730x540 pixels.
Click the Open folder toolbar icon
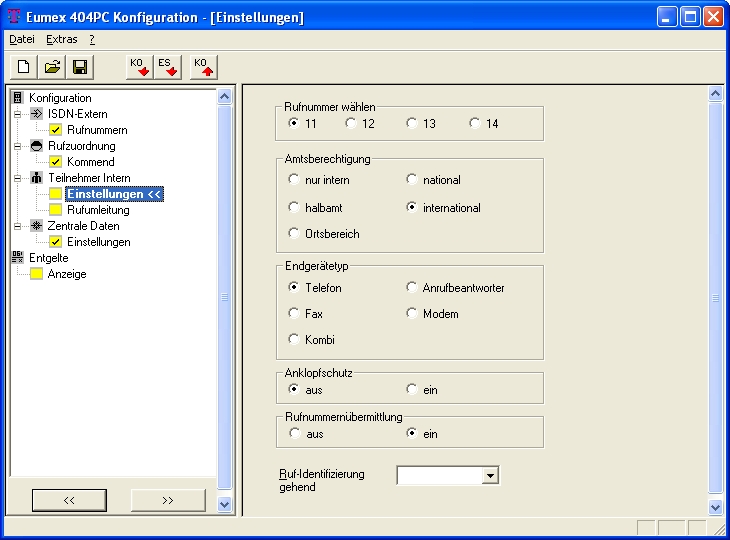tap(52, 67)
